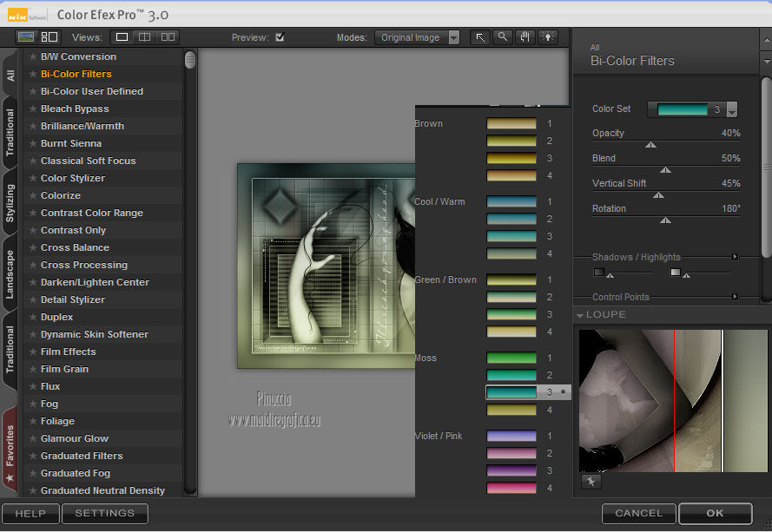Select the arrow pointer tool
Image resolution: width=772 pixels, height=532 pixels.
click(x=480, y=37)
